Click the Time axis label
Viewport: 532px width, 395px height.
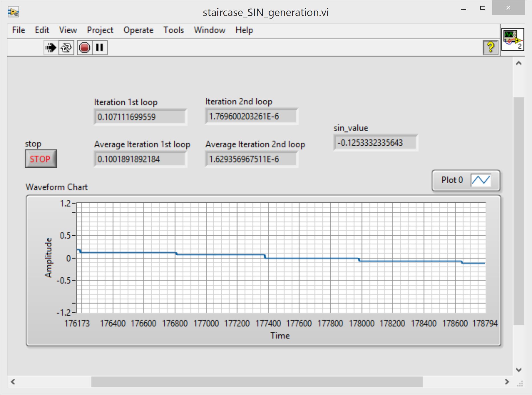click(280, 336)
